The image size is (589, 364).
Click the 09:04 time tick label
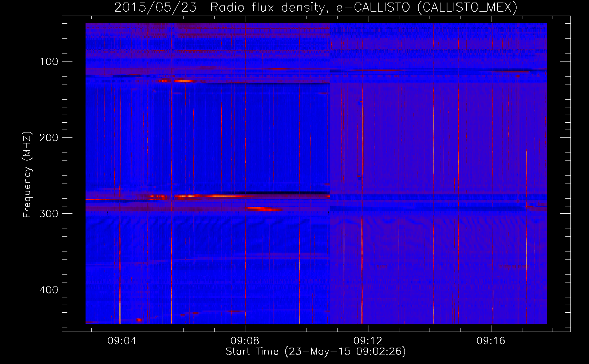[x=122, y=341]
